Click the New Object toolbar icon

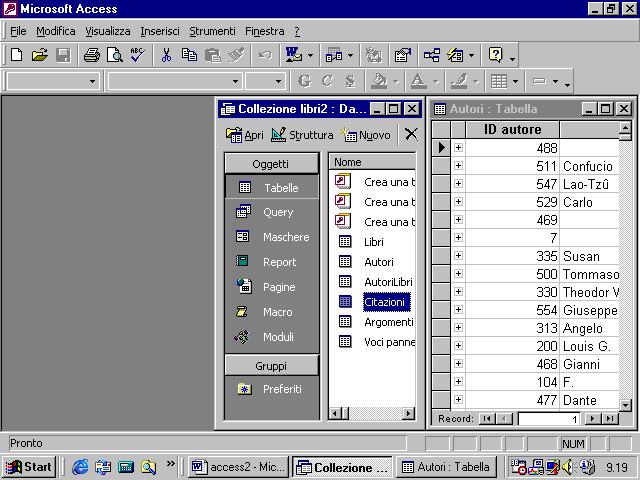455,55
